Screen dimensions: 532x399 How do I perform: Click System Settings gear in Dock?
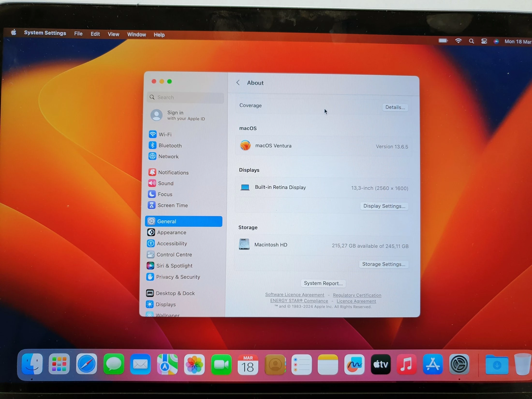tap(459, 364)
